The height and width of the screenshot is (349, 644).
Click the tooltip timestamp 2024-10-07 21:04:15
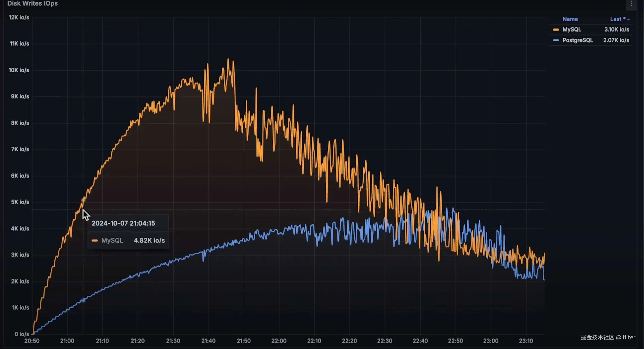pyautogui.click(x=123, y=223)
